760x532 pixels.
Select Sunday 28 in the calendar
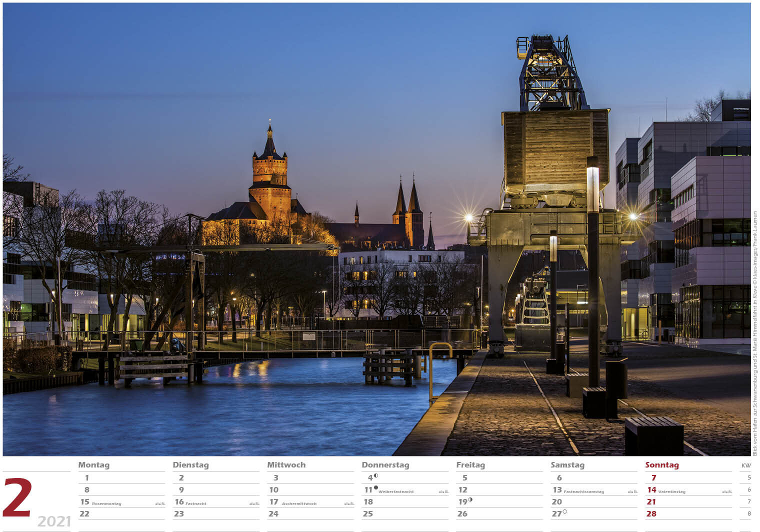pos(651,514)
